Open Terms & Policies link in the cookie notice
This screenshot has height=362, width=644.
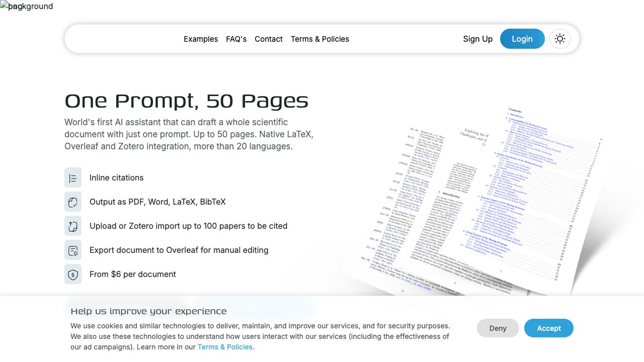pyautogui.click(x=225, y=347)
